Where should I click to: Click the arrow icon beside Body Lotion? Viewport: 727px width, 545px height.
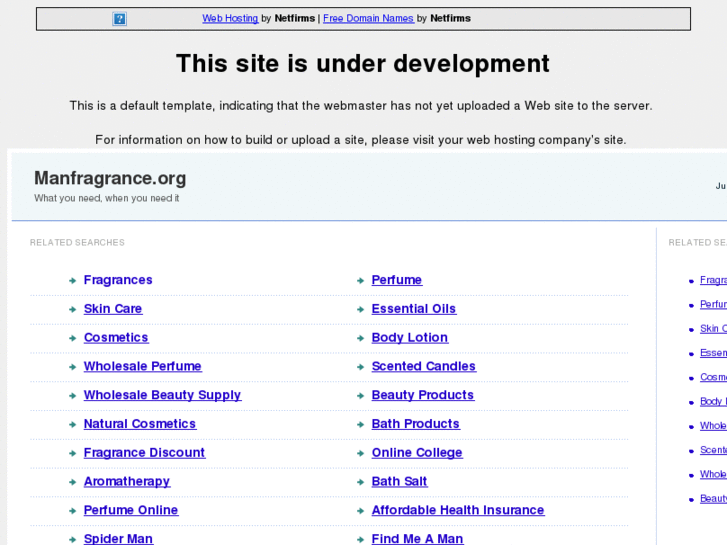click(x=360, y=338)
